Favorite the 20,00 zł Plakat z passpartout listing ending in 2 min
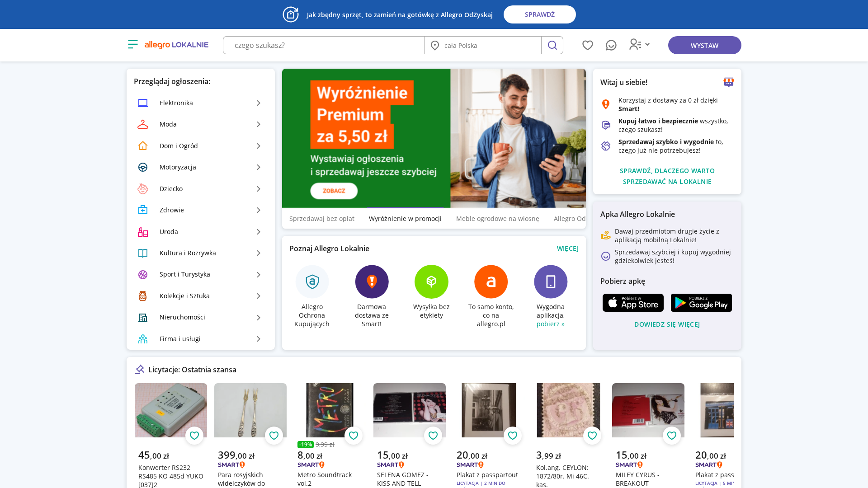868x488 pixels. (x=513, y=436)
